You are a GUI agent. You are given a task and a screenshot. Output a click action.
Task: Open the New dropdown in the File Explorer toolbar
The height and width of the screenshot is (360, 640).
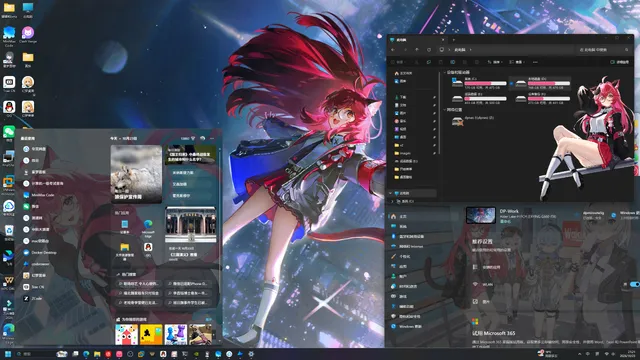point(398,62)
